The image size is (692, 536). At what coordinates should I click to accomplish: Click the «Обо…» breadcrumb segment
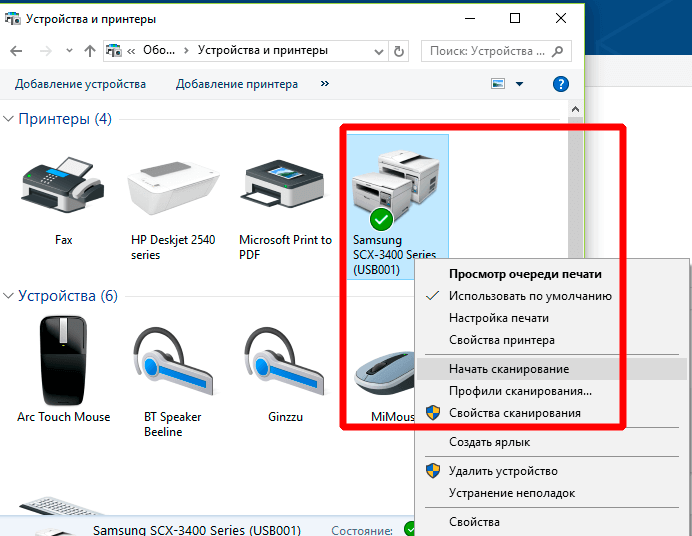(159, 50)
